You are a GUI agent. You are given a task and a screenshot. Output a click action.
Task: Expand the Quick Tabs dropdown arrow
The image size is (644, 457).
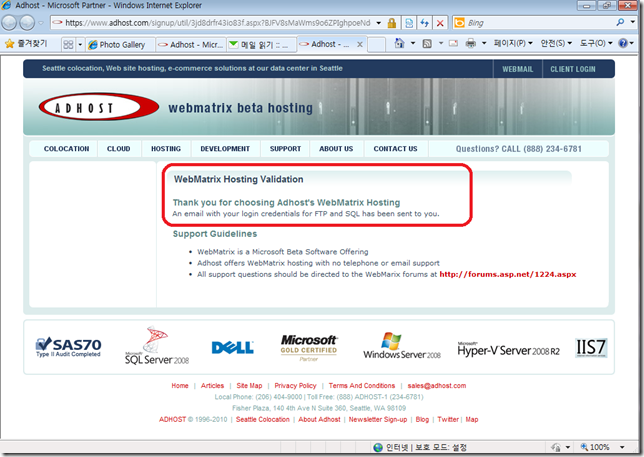[80, 44]
